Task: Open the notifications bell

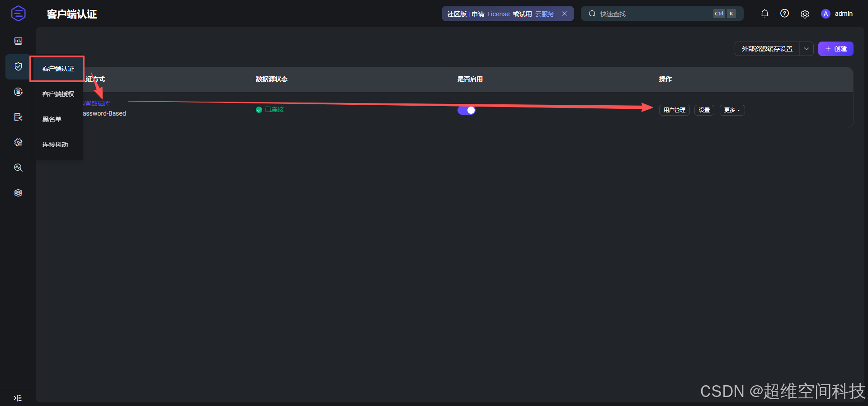Action: tap(764, 14)
